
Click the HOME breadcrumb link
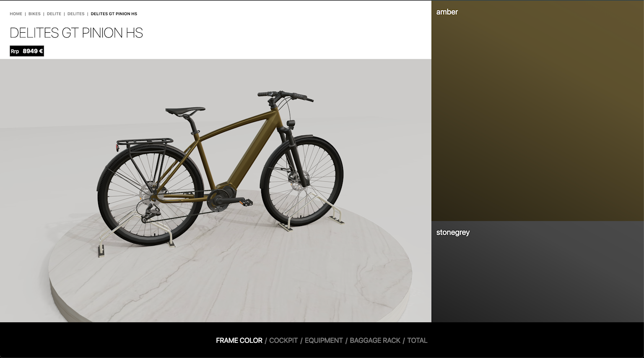pyautogui.click(x=16, y=14)
